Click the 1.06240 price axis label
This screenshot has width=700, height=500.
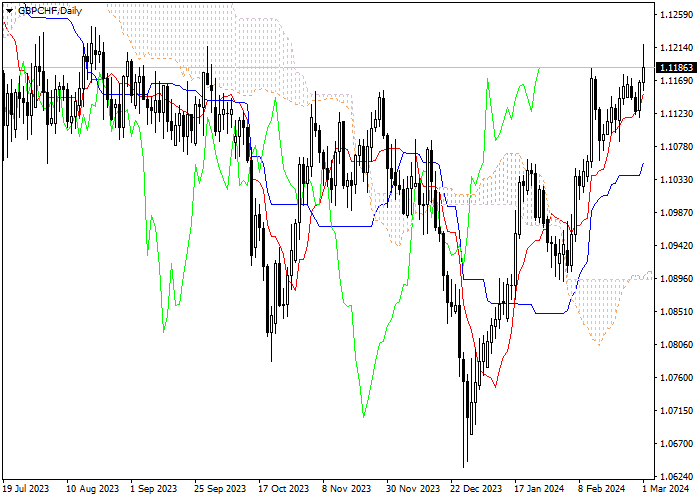pos(676,477)
